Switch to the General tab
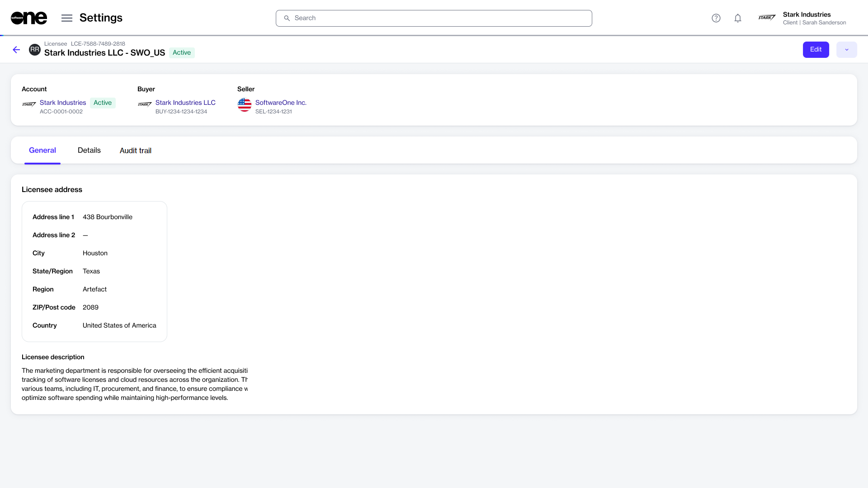 [42, 150]
